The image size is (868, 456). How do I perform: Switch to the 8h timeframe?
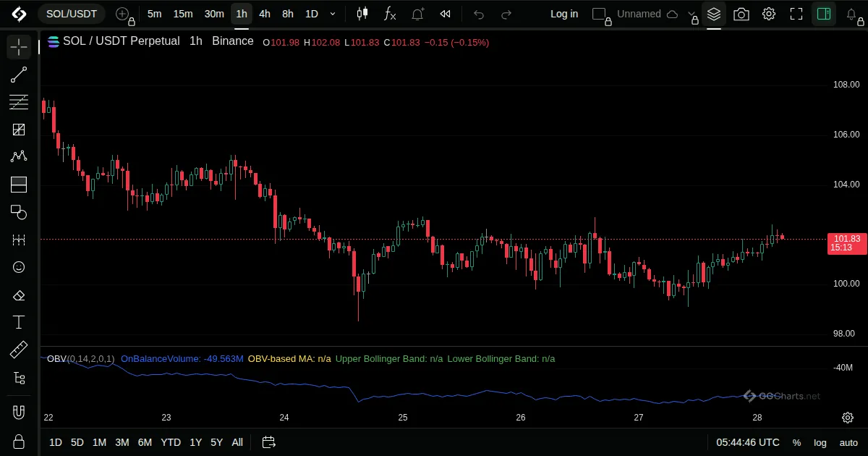tap(288, 14)
